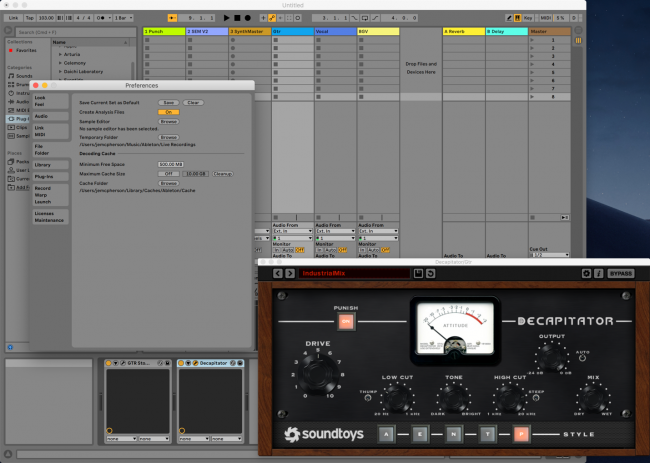Open the Plug-Ins preferences tab
This screenshot has height=463, width=650.
(x=43, y=176)
